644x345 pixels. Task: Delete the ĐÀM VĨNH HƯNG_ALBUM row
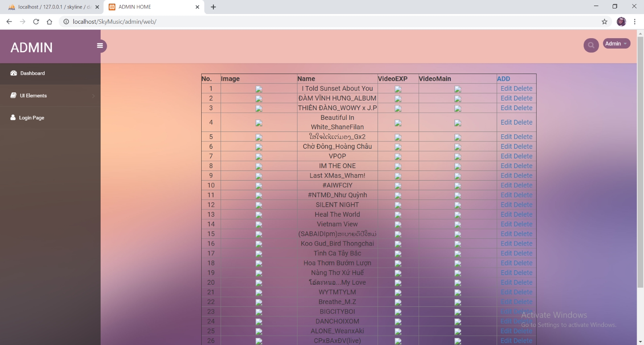click(x=523, y=98)
